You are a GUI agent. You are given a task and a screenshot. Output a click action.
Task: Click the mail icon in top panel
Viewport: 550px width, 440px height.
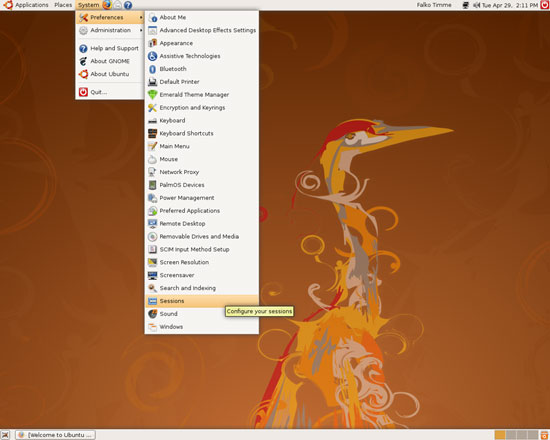pos(118,5)
